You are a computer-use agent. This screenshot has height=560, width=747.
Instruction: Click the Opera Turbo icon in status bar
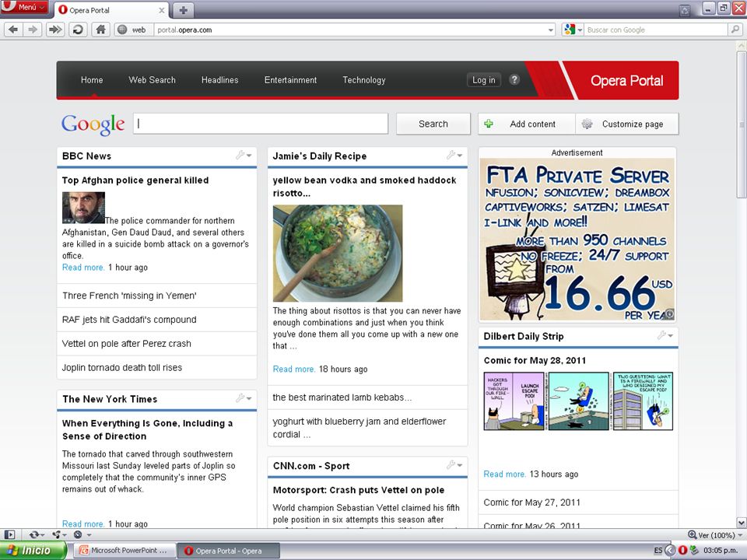(x=78, y=535)
